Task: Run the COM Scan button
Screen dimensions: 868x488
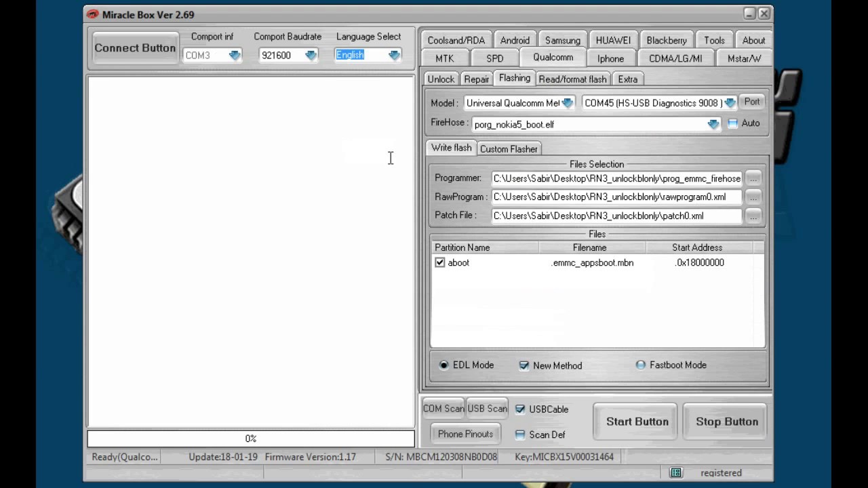Action: 443,409
